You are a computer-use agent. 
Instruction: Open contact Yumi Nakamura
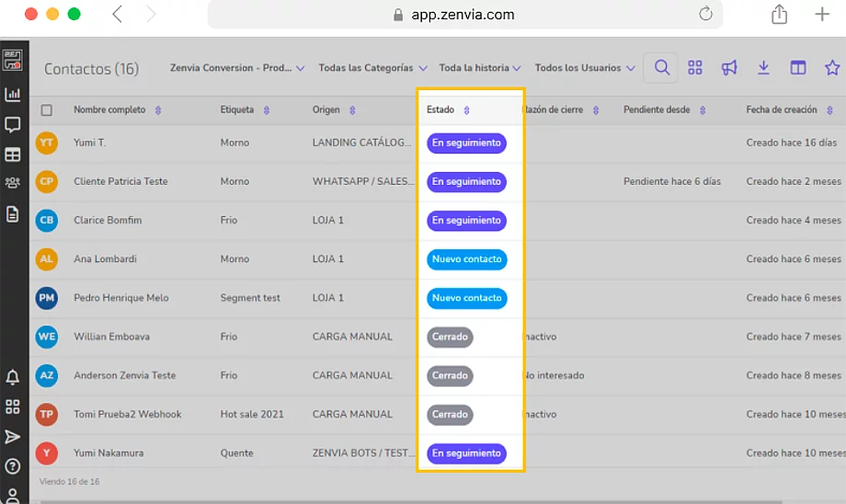tap(109, 453)
